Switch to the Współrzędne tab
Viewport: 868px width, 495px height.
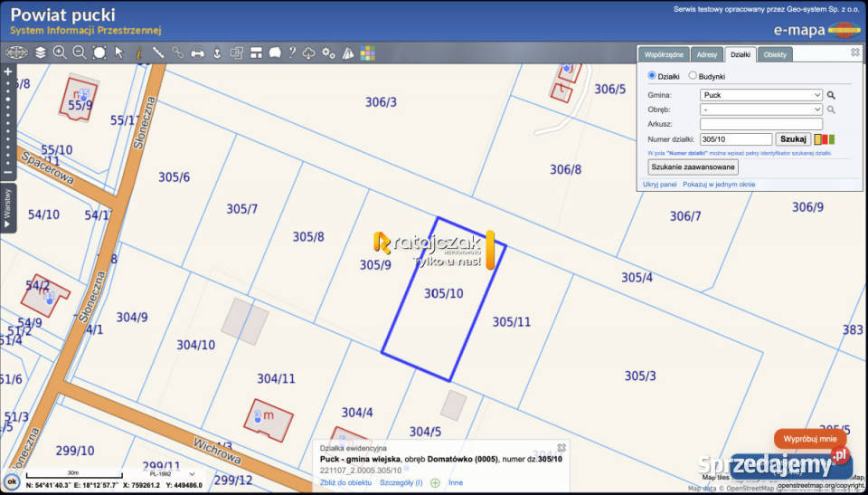[664, 54]
